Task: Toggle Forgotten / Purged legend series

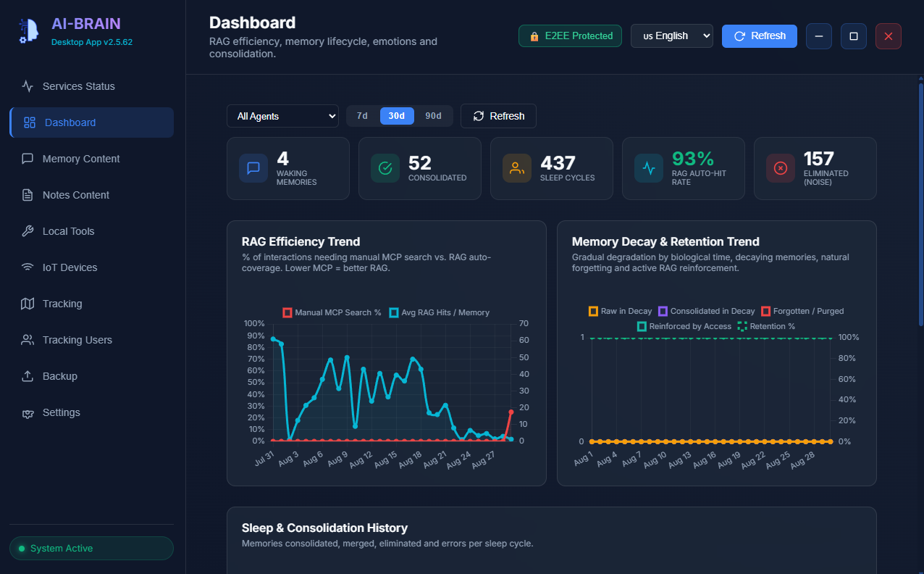Action: click(802, 311)
